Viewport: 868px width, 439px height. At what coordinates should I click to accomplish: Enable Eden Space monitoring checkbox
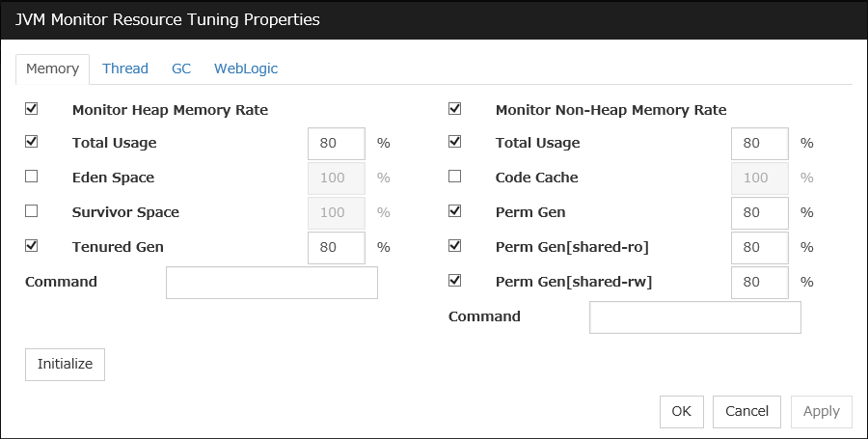tap(32, 177)
